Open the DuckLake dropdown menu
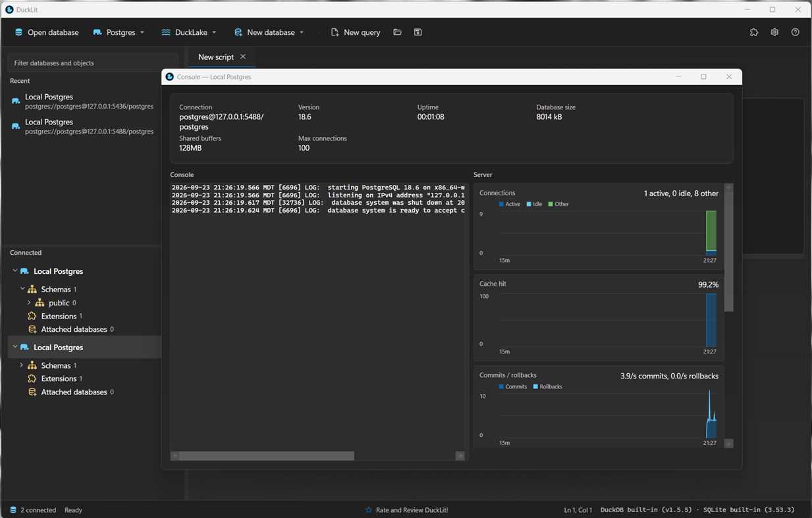Viewport: 812px width, 518px height. [x=189, y=32]
